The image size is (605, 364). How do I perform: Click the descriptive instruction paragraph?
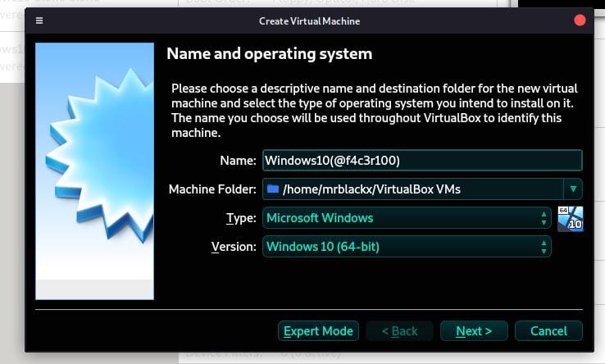(375, 111)
